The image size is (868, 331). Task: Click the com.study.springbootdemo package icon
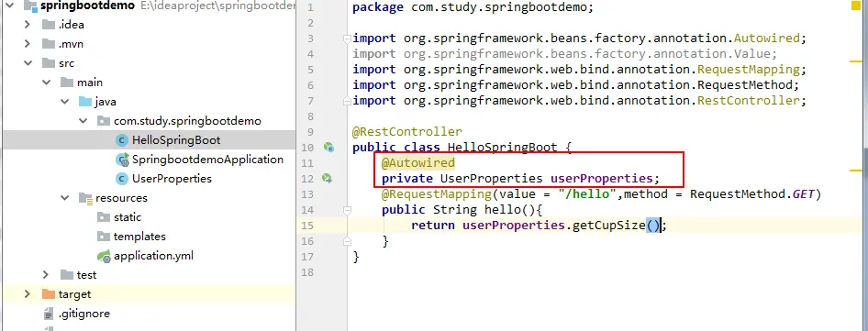pyautogui.click(x=104, y=121)
